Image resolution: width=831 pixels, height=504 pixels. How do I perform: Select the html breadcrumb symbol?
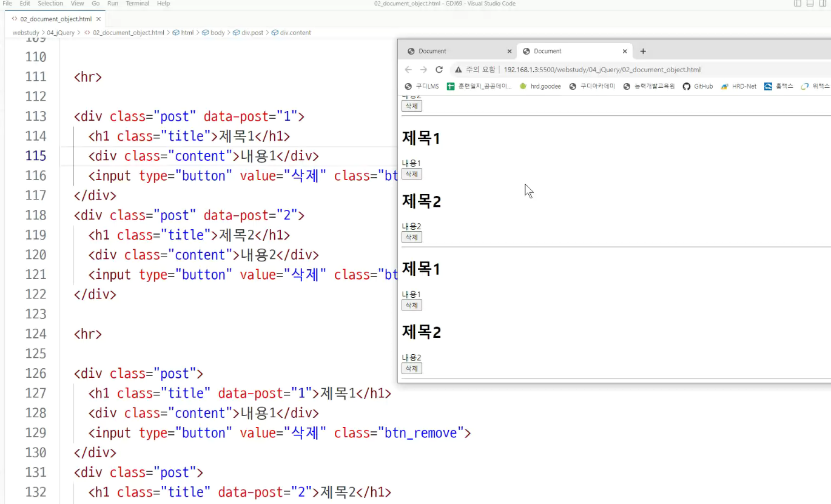[x=183, y=33]
